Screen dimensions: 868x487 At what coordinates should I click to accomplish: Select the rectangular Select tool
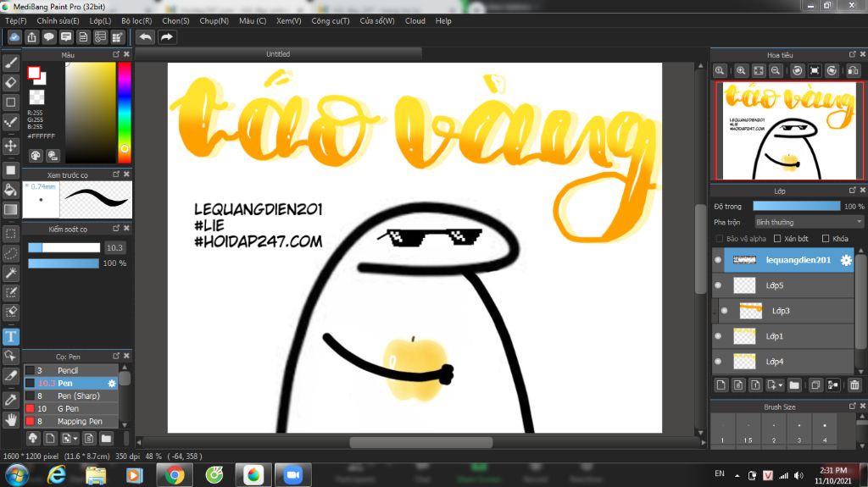tap(10, 234)
